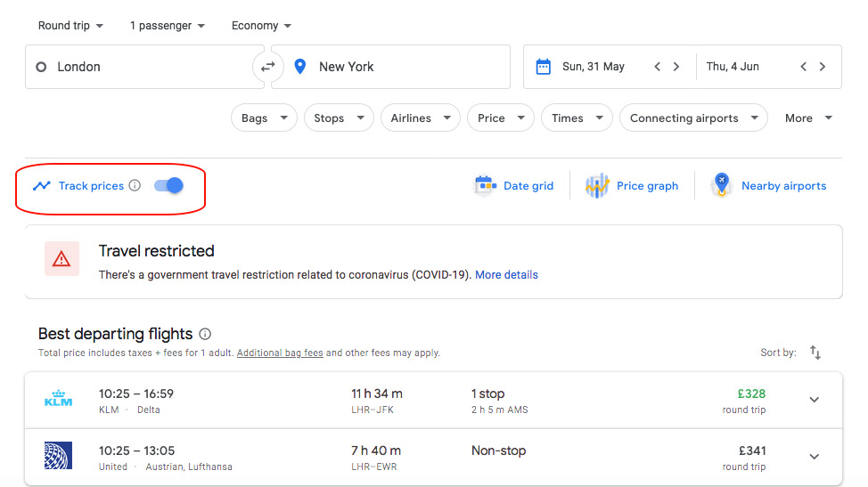Click the Sort by arrows icon
Viewport: 868px width, 487px height.
click(x=815, y=353)
